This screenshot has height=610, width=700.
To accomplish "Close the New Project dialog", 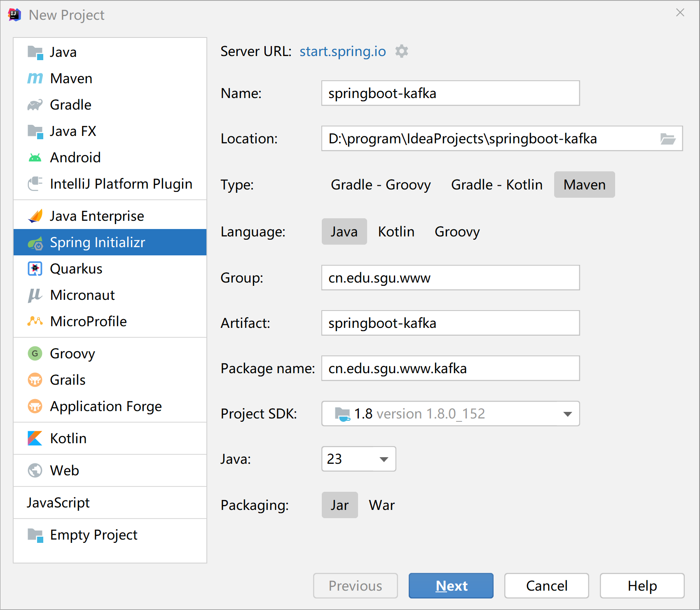I will (x=680, y=13).
